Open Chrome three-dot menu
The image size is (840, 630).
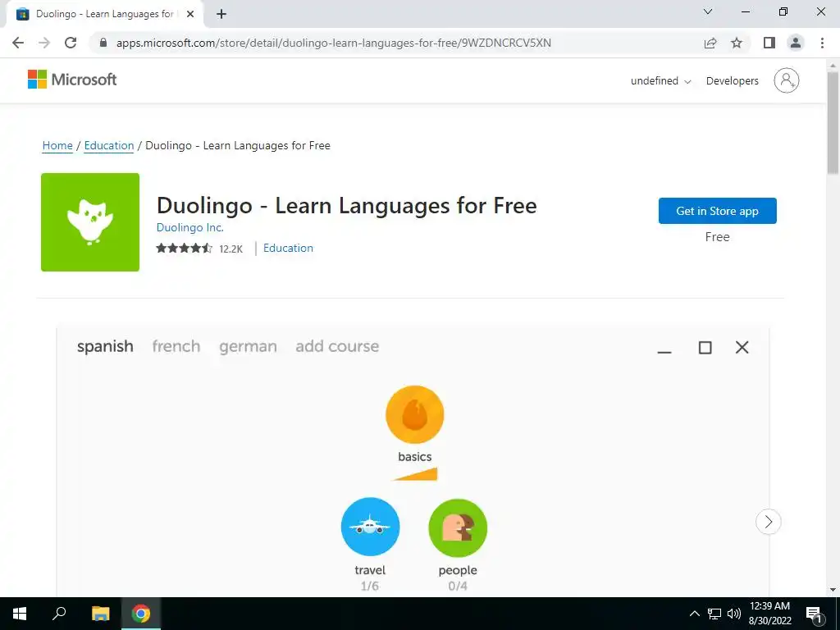822,43
